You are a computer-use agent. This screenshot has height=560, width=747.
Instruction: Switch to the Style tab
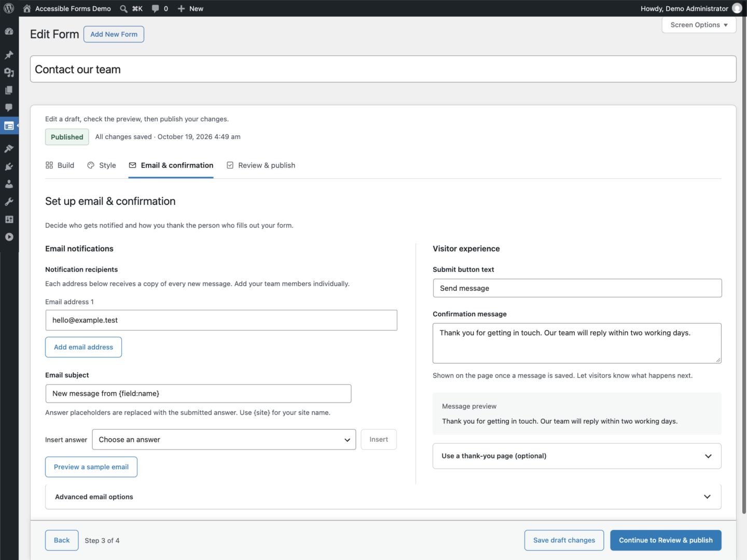pos(102,165)
